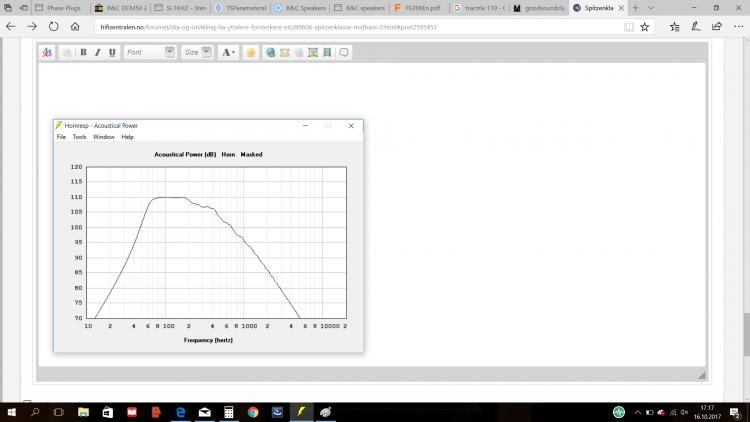Open Chrome from the taskbar
This screenshot has height=422, width=750.
(x=253, y=412)
